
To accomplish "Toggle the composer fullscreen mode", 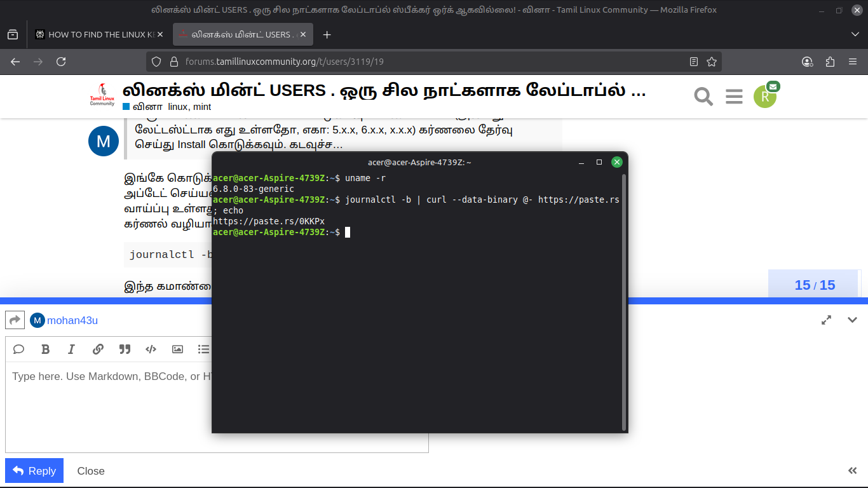I will click(826, 320).
